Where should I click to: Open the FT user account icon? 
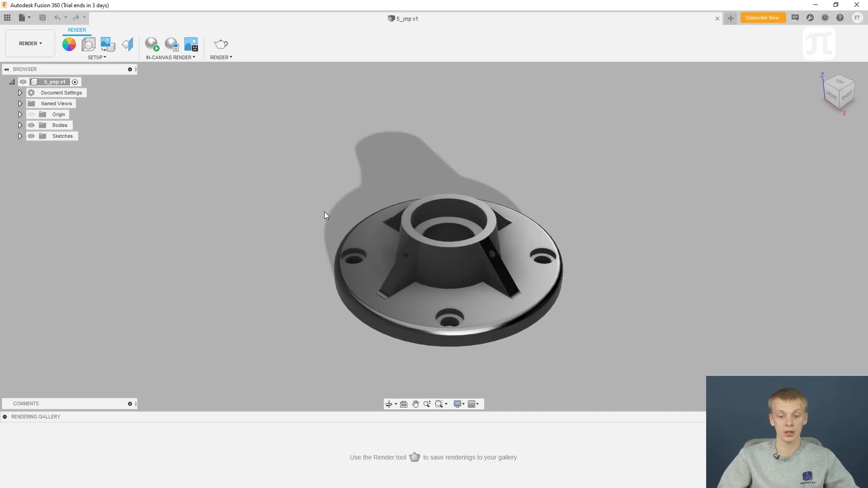[857, 18]
